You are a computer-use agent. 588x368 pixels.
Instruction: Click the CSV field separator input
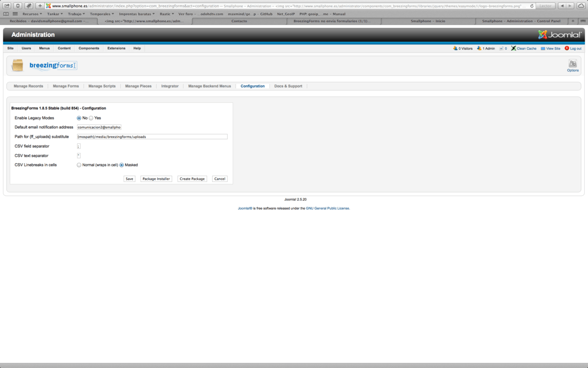coord(79,147)
